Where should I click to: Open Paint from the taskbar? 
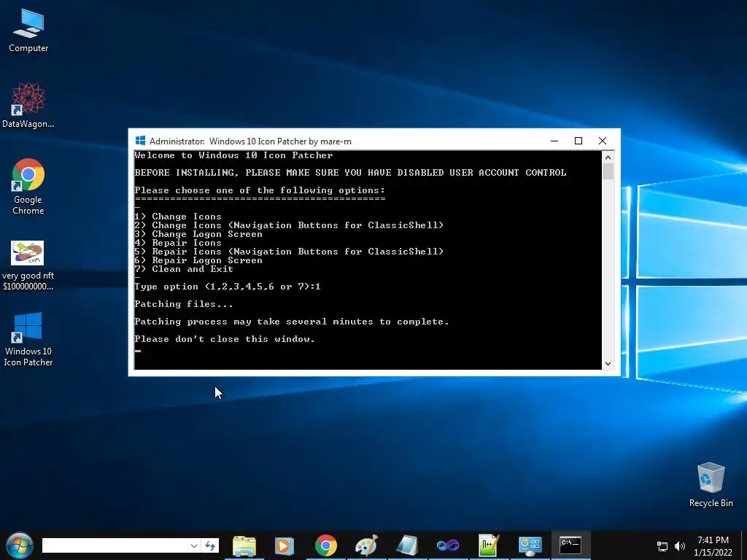click(366, 545)
